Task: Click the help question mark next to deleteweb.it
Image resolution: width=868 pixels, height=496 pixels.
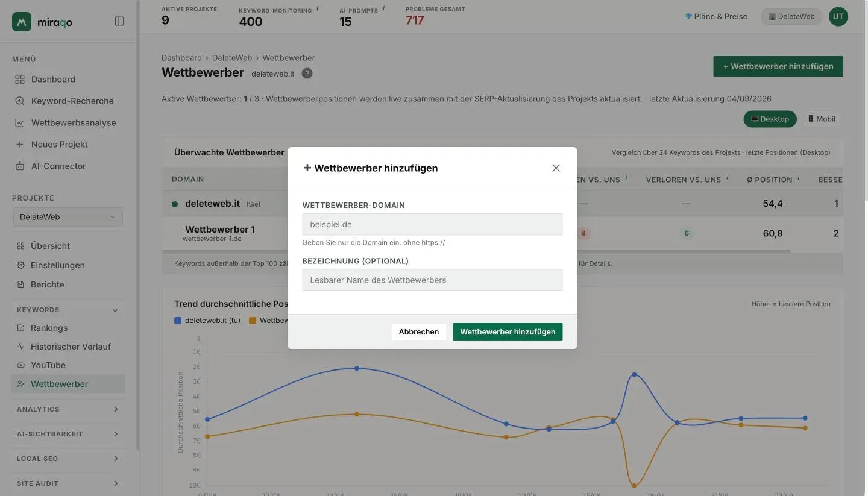Action: pyautogui.click(x=307, y=74)
